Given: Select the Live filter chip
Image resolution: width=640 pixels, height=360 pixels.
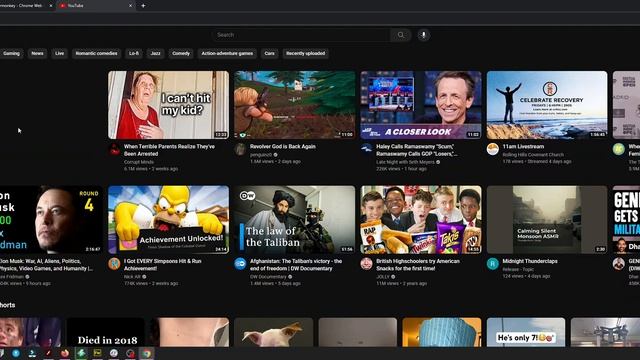Looking at the screenshot, I should (60, 53).
